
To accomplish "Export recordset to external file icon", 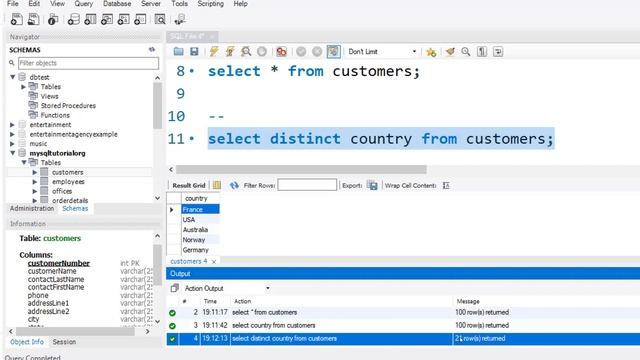I will 372,185.
